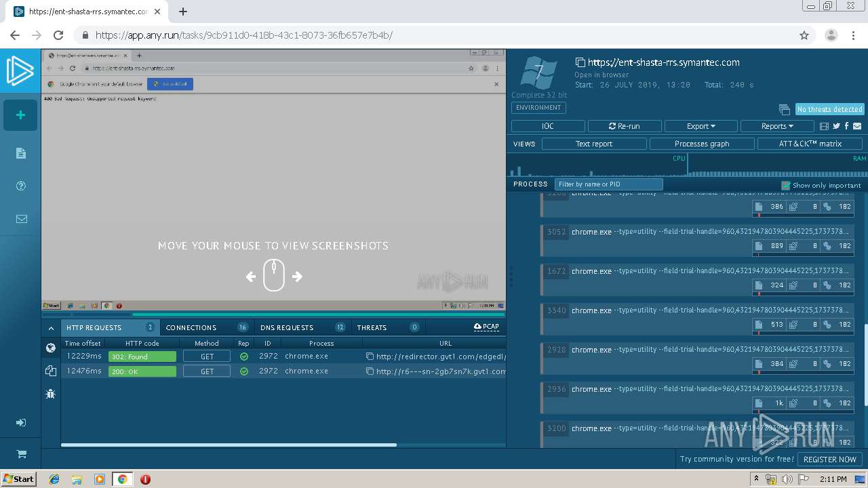Show hidden tray icons arrow
Image resolution: width=868 pixels, height=488 pixels.
click(757, 479)
